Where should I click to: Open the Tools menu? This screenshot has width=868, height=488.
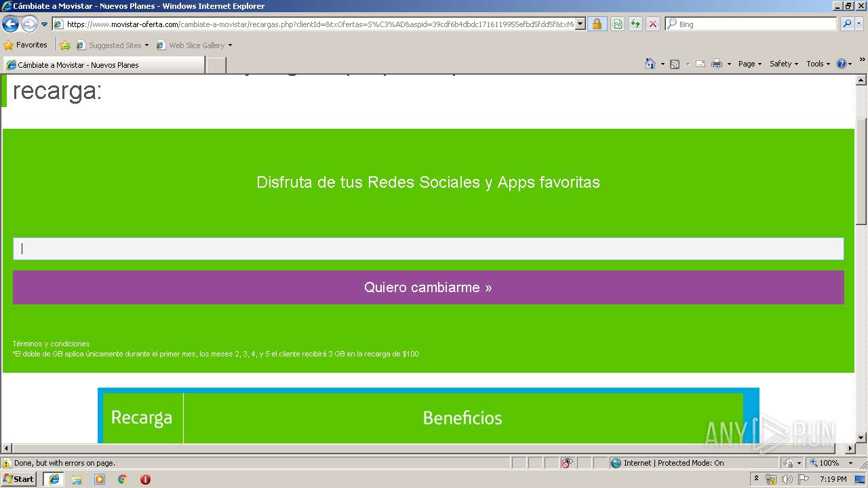click(818, 64)
